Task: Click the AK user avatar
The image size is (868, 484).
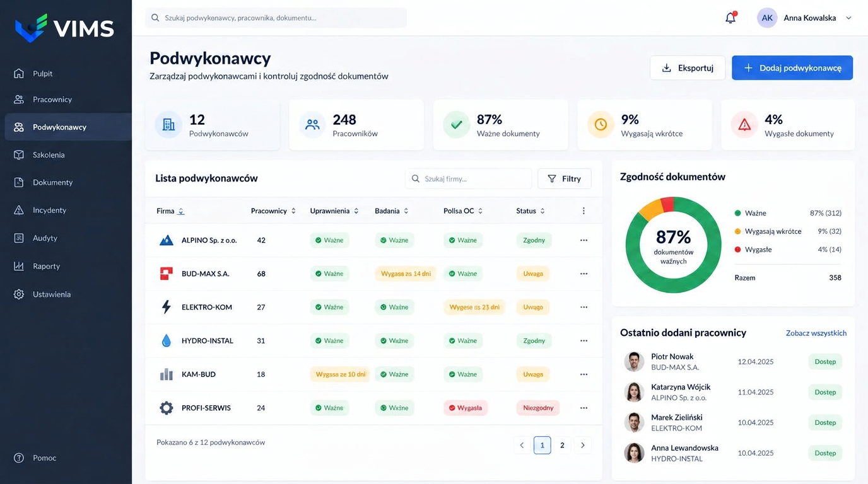Action: (x=767, y=18)
